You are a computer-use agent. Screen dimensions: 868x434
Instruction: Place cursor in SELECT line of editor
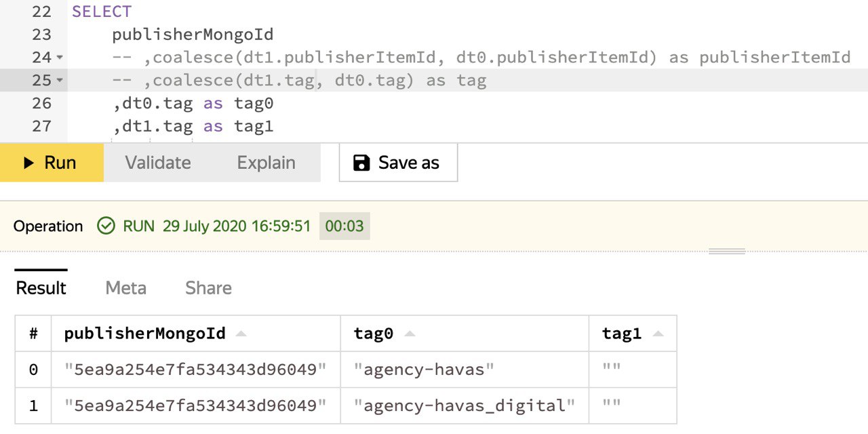click(x=468, y=12)
